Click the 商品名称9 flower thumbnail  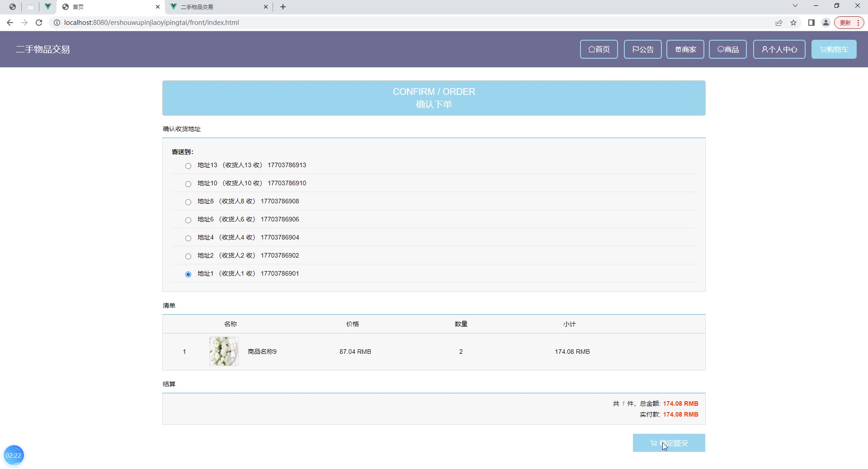pyautogui.click(x=224, y=352)
